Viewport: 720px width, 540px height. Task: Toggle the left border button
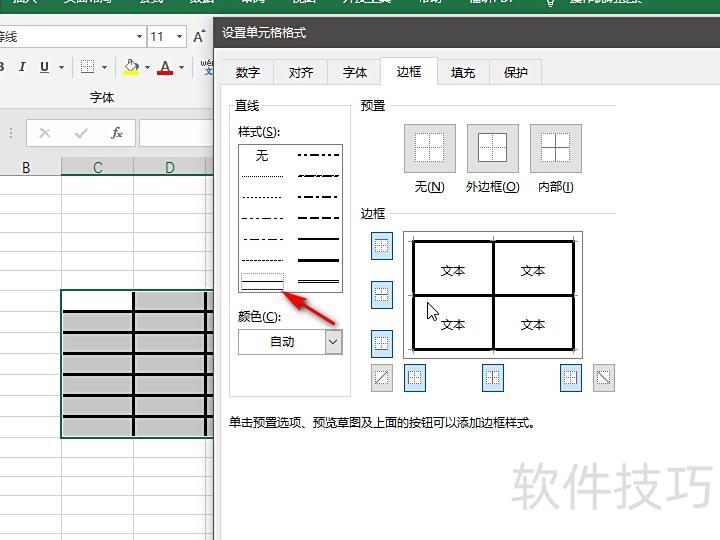click(415, 378)
